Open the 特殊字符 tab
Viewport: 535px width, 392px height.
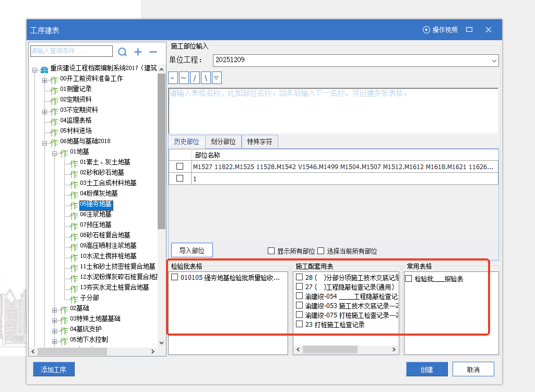pos(259,142)
